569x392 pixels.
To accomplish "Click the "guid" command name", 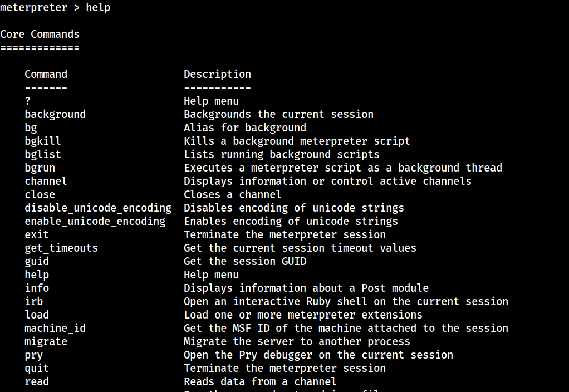I will pos(37,262).
